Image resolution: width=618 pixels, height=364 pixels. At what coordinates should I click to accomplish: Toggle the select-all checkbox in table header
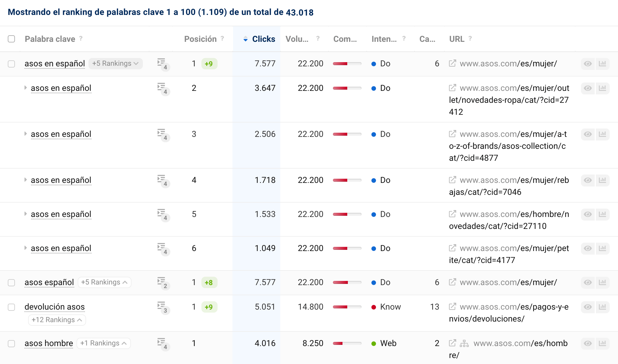11,39
